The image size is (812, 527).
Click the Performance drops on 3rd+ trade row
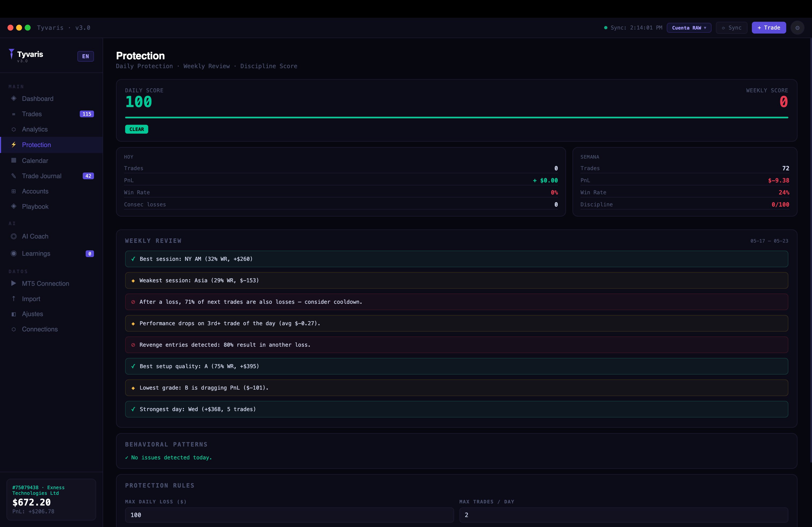pyautogui.click(x=456, y=324)
